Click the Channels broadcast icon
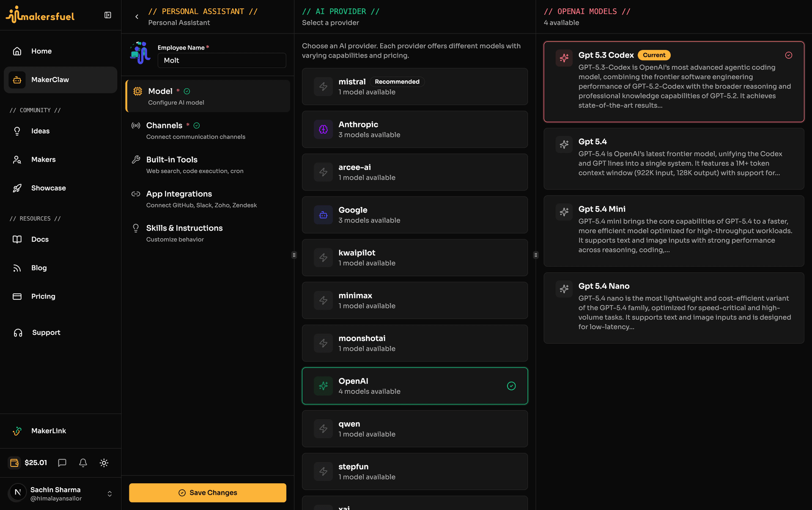This screenshot has width=812, height=510. 136,125
